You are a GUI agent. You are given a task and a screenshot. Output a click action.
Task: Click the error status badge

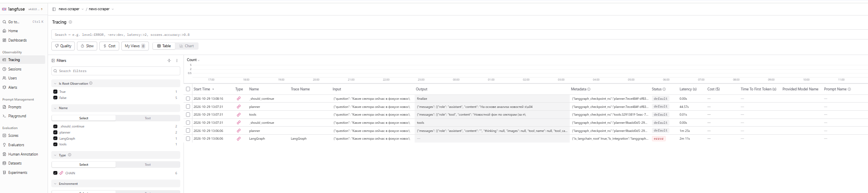click(659, 139)
